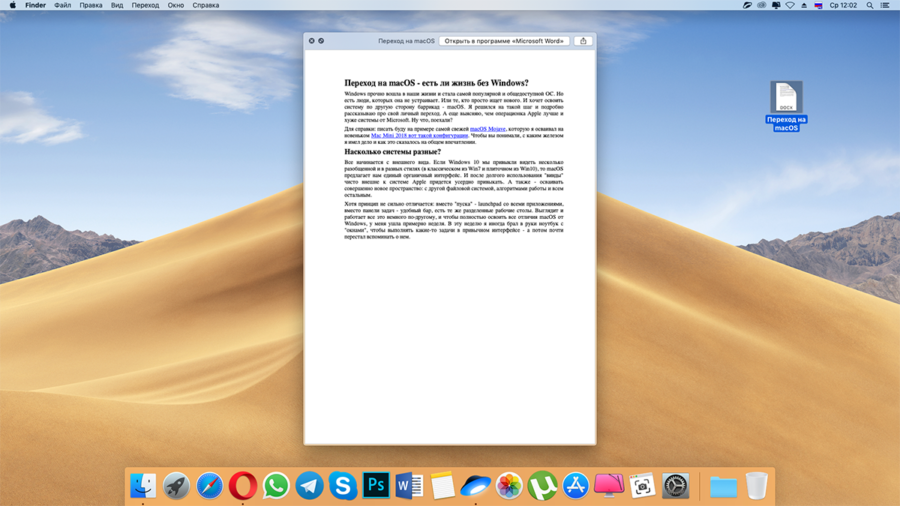Viewport: 900px width, 506px height.
Task: Open the Файл menu
Action: [x=62, y=5]
